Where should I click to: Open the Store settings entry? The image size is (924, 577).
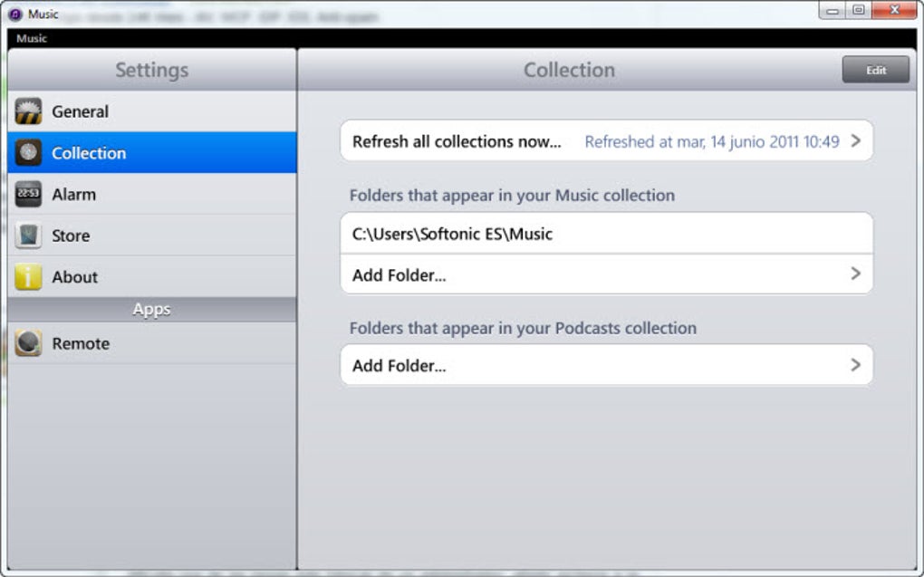(x=152, y=236)
